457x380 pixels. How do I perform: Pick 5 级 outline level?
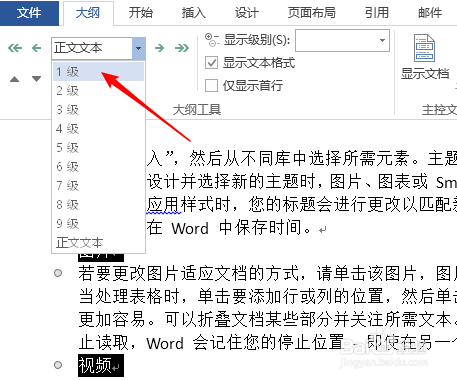pyautogui.click(x=98, y=148)
